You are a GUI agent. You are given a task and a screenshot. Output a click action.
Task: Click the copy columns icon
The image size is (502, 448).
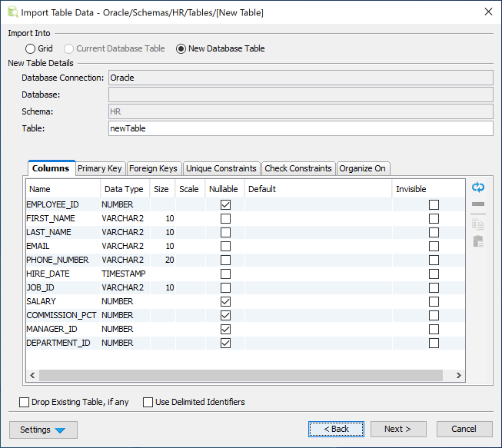coord(478,224)
